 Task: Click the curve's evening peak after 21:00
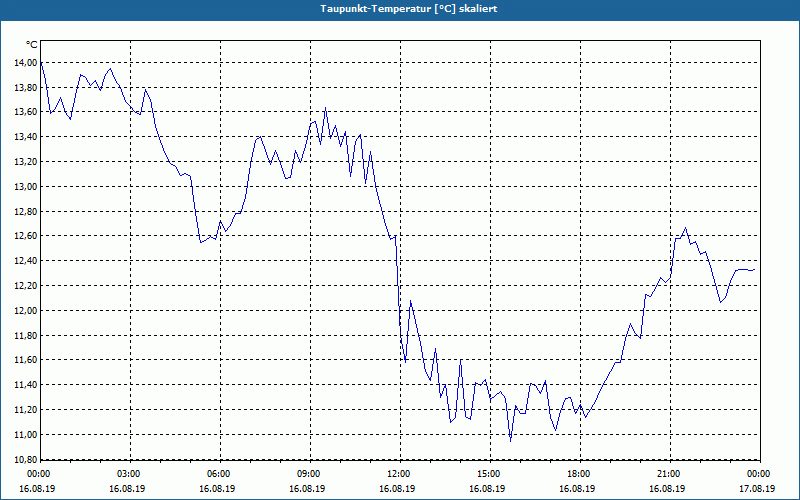(x=685, y=228)
